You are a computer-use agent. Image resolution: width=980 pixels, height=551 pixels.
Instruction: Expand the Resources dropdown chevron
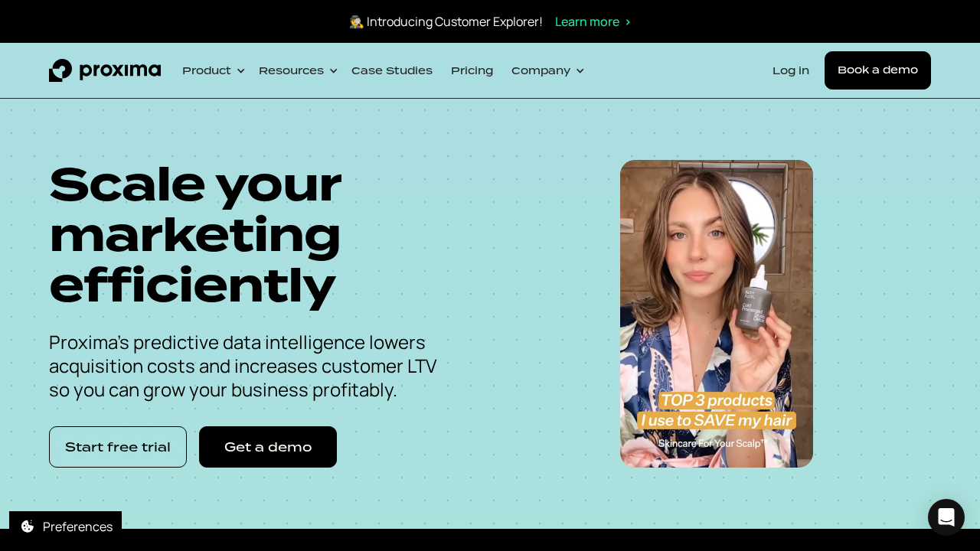point(333,70)
